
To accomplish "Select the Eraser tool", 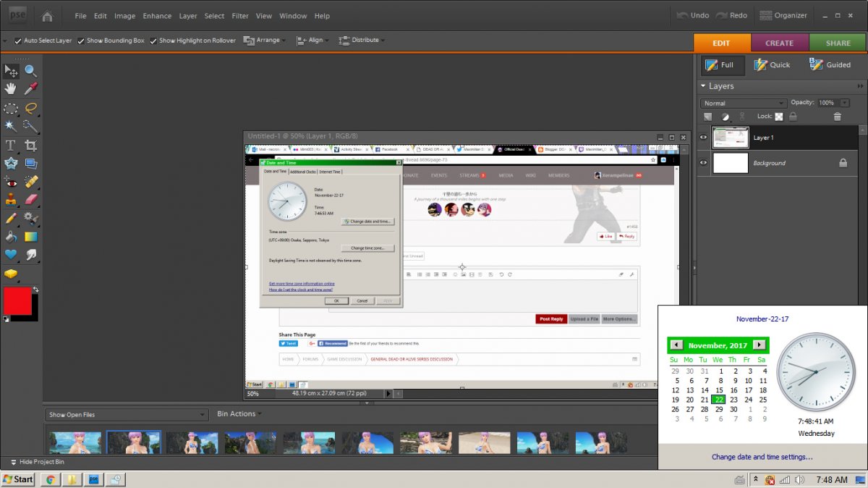I will click(31, 199).
